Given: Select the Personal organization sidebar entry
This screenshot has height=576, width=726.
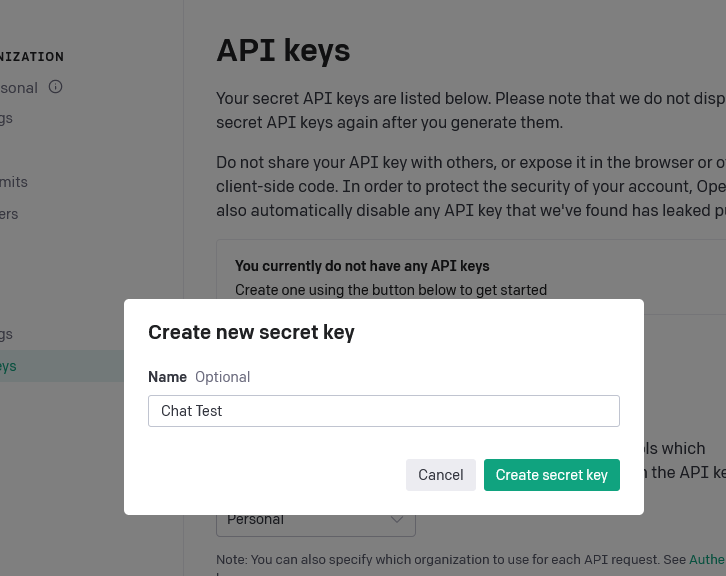Looking at the screenshot, I should point(19,88).
